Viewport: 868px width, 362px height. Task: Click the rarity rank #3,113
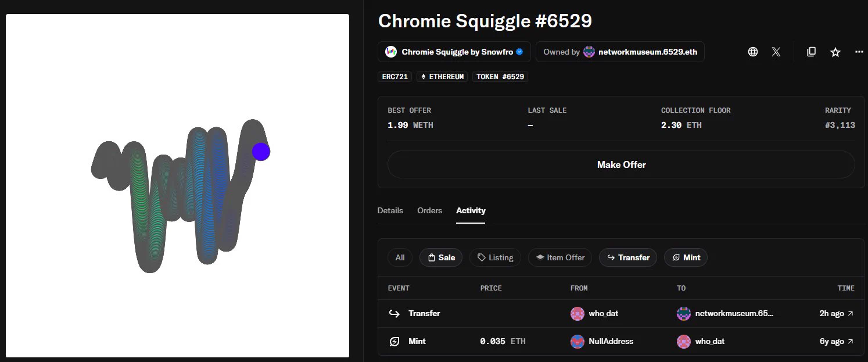click(840, 125)
